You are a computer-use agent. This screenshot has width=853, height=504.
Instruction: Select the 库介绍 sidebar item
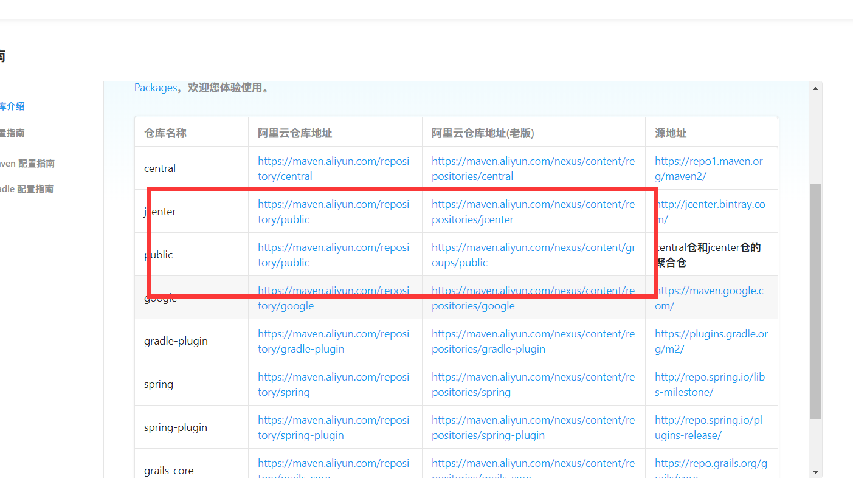pyautogui.click(x=12, y=106)
